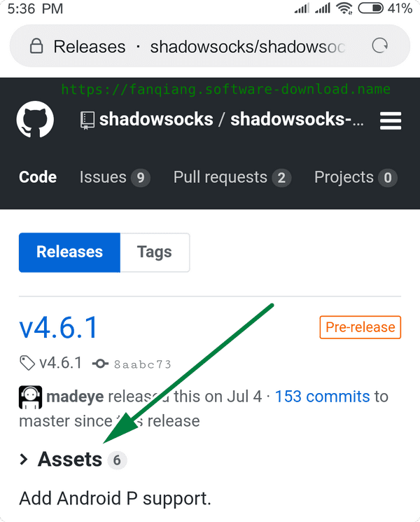The width and height of the screenshot is (420, 522).
Task: Click the repository book icon
Action: pyautogui.click(x=87, y=121)
